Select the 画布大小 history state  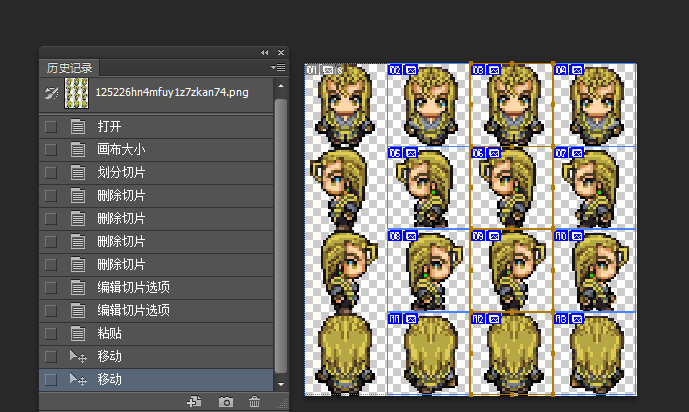(x=156, y=149)
